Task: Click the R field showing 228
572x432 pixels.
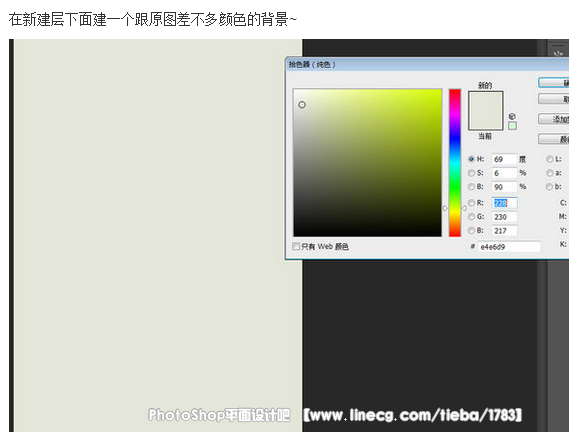Action: click(504, 203)
